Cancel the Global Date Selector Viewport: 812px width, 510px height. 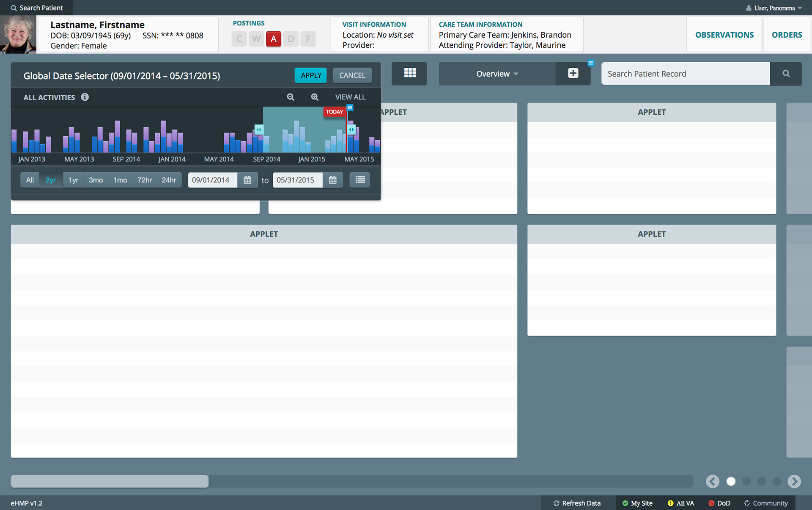352,75
